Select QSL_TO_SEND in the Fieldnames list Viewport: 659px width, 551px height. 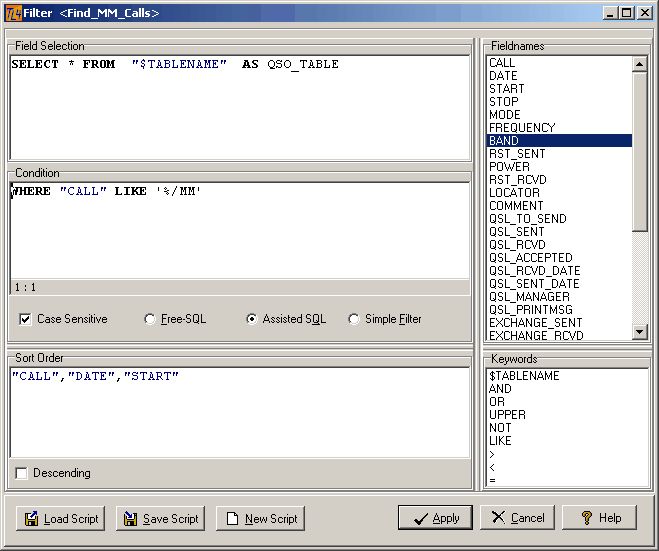coord(559,219)
